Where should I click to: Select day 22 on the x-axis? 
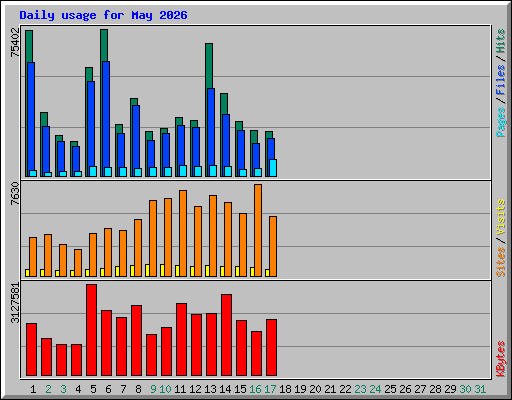pos(345,389)
